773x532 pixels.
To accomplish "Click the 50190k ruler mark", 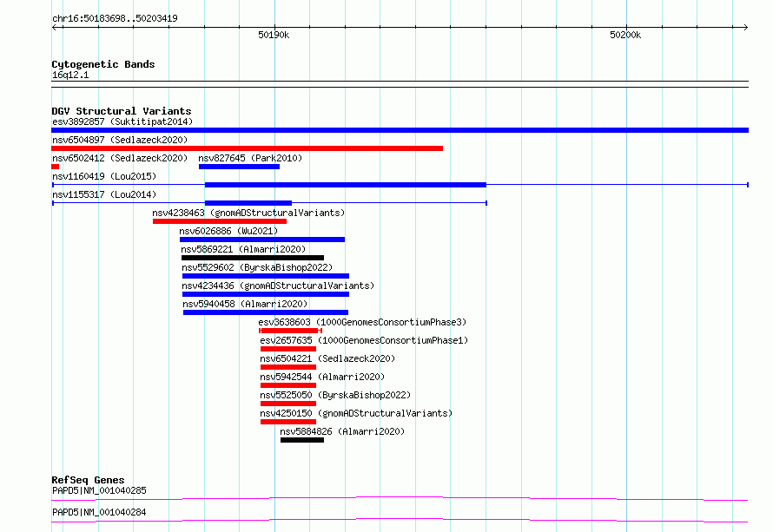I will (274, 35).
